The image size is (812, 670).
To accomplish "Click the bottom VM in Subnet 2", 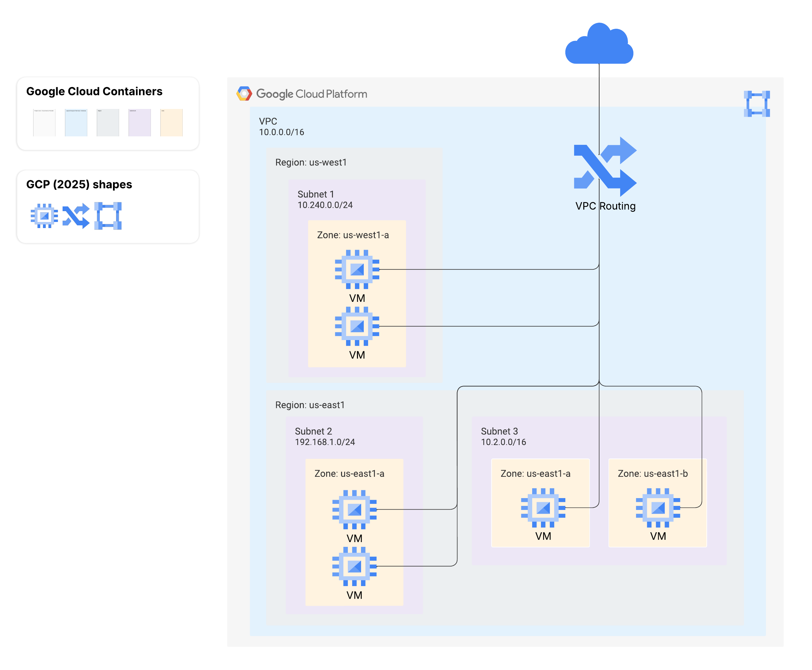I will tap(354, 566).
